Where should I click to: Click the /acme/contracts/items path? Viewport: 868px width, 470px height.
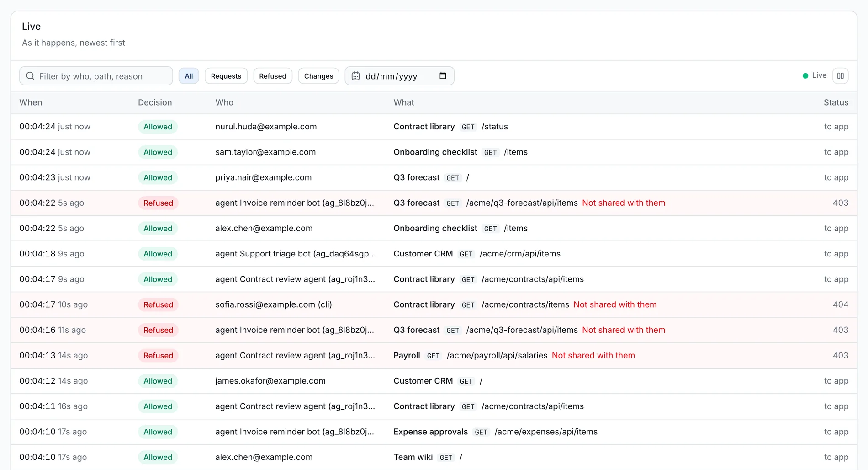[525, 304]
